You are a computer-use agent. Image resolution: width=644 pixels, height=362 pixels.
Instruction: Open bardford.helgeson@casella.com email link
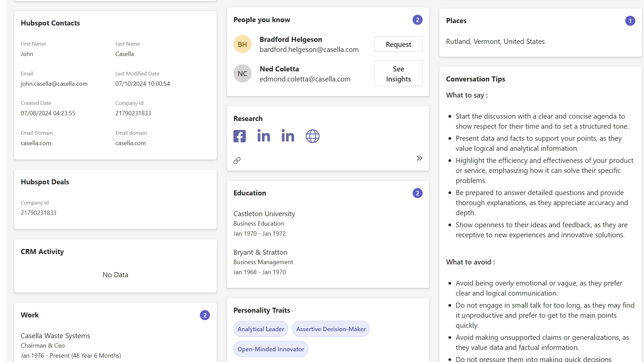(x=309, y=49)
